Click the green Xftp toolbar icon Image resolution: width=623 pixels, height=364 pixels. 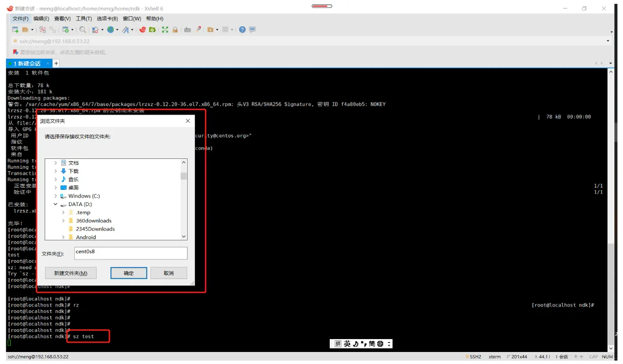tap(152, 30)
